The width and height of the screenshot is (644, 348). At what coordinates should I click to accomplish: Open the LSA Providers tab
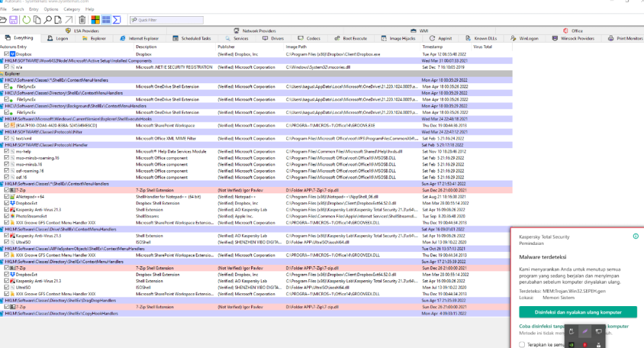click(82, 30)
